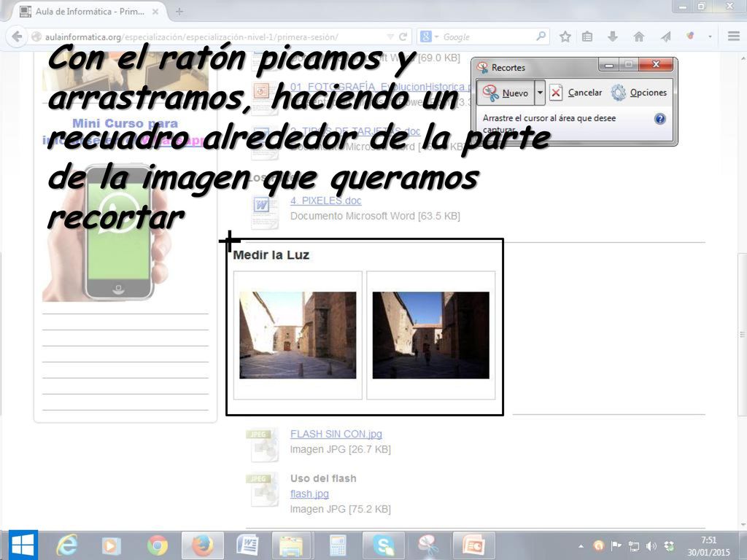This screenshot has width=747, height=560.
Task: Open media player taskbar icon
Action: [x=112, y=545]
